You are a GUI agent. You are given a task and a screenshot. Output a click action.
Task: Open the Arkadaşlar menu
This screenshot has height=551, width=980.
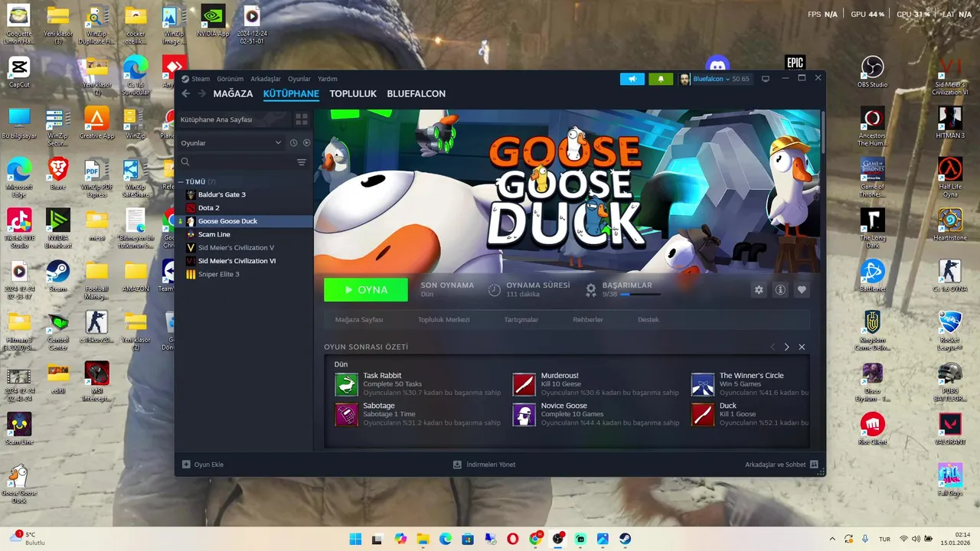pyautogui.click(x=266, y=79)
